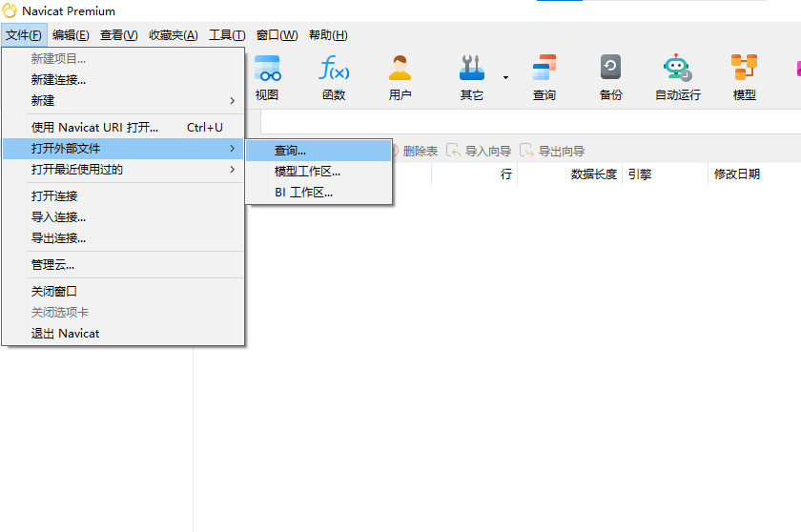This screenshot has width=801, height=532.
Task: Click the 引擎 column header
Action: [665, 174]
